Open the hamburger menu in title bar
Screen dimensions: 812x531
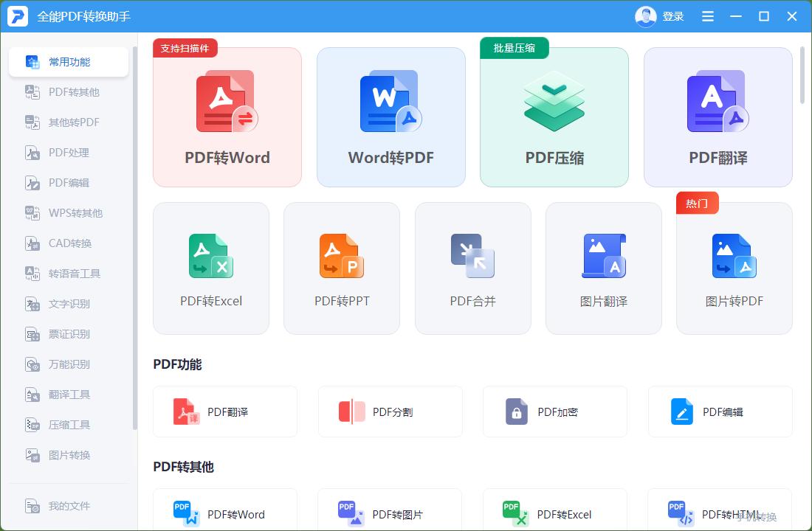tap(707, 16)
